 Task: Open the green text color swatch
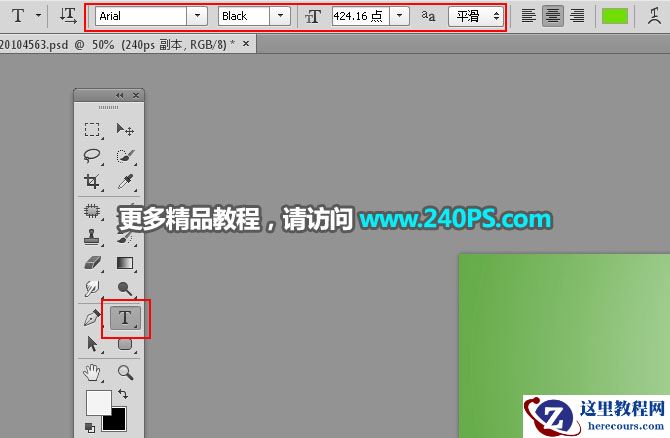(x=615, y=16)
